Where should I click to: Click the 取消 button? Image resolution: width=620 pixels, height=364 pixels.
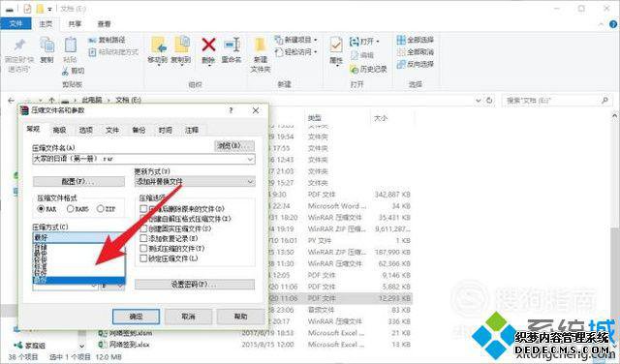click(x=188, y=317)
